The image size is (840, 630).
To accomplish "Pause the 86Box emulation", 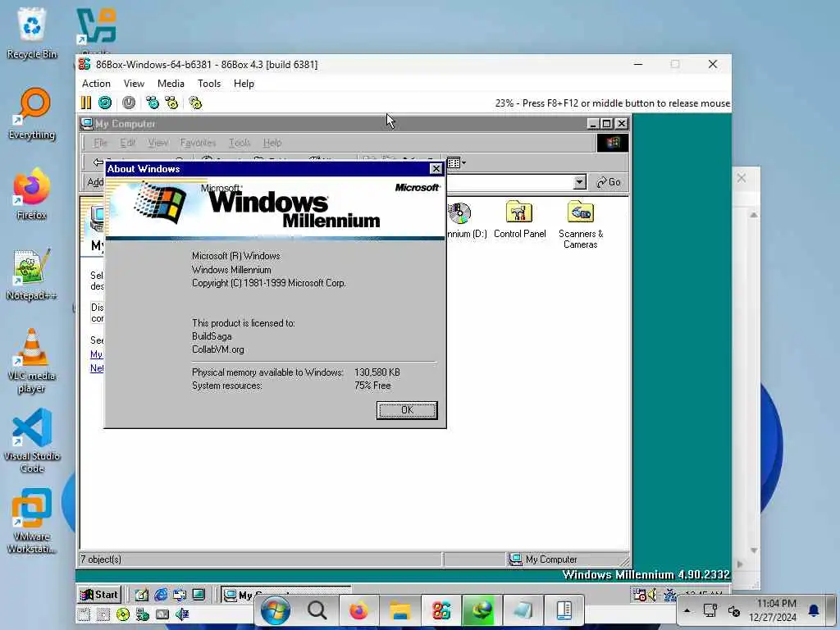I will pyautogui.click(x=85, y=103).
